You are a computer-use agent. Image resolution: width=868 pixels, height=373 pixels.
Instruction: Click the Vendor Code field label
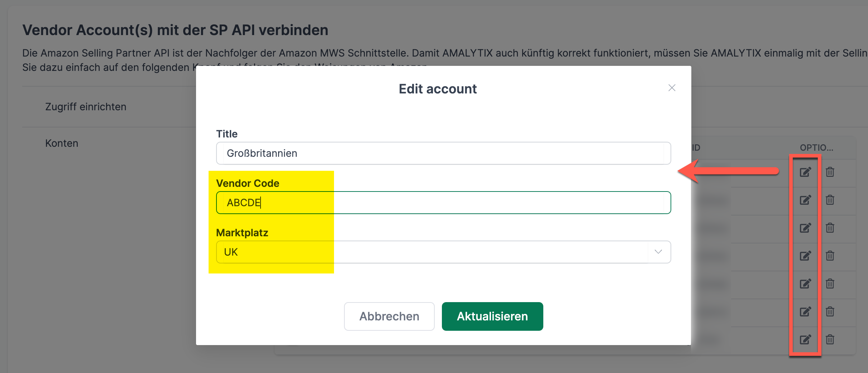point(248,183)
